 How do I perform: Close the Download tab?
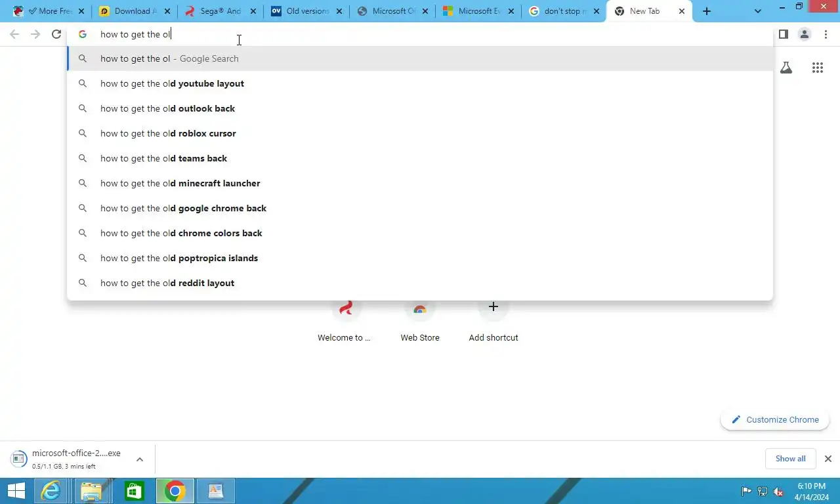pos(167,11)
